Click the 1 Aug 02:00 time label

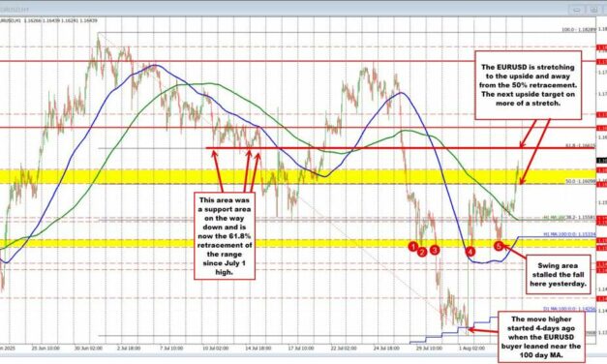[471, 349]
